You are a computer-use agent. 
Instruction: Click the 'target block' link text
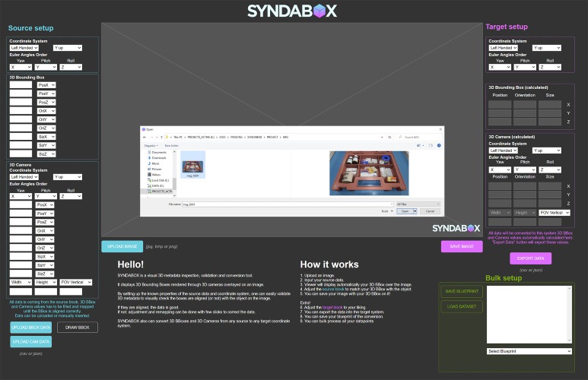(x=332, y=307)
